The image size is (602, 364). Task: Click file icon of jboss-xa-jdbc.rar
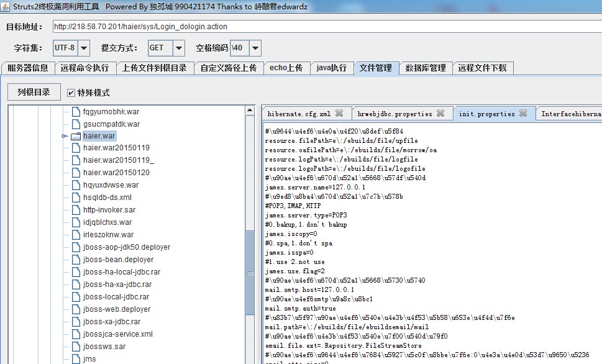coord(76,322)
